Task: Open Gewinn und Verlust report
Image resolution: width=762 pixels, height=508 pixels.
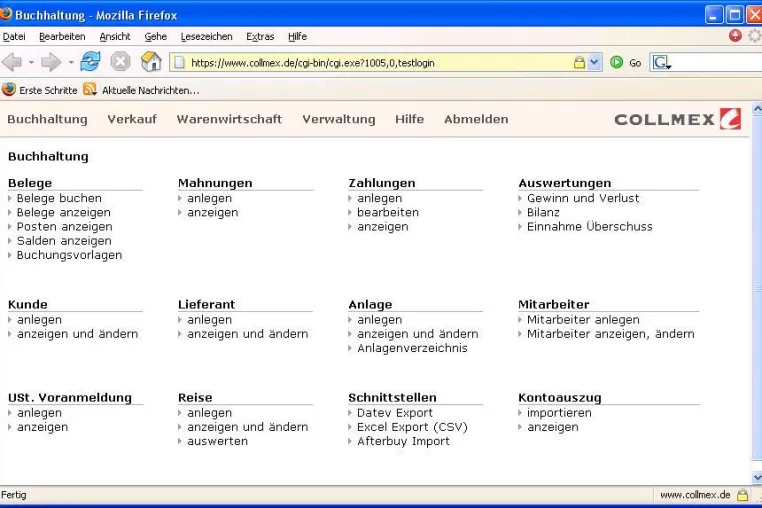Action: click(583, 198)
